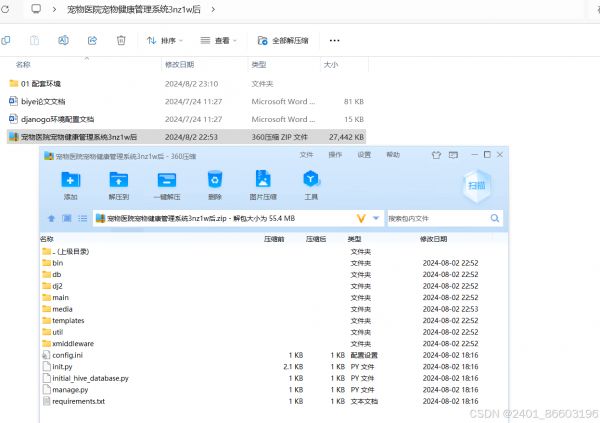Select the 'db' folder in archive

coord(52,274)
